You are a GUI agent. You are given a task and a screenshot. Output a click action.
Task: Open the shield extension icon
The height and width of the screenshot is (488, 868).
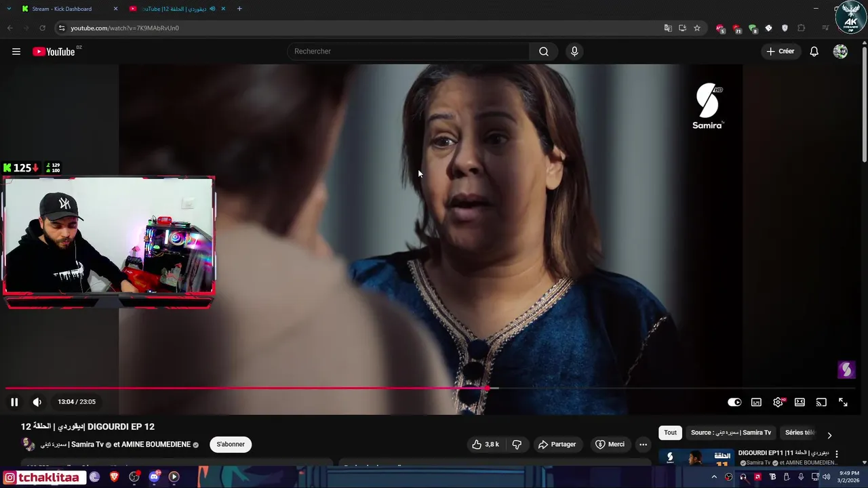(x=785, y=28)
